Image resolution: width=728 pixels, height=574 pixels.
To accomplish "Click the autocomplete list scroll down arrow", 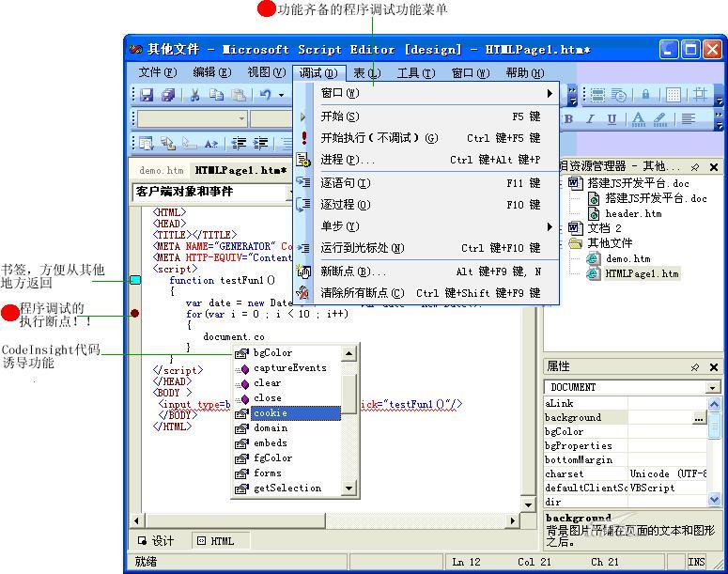I will pyautogui.click(x=349, y=489).
